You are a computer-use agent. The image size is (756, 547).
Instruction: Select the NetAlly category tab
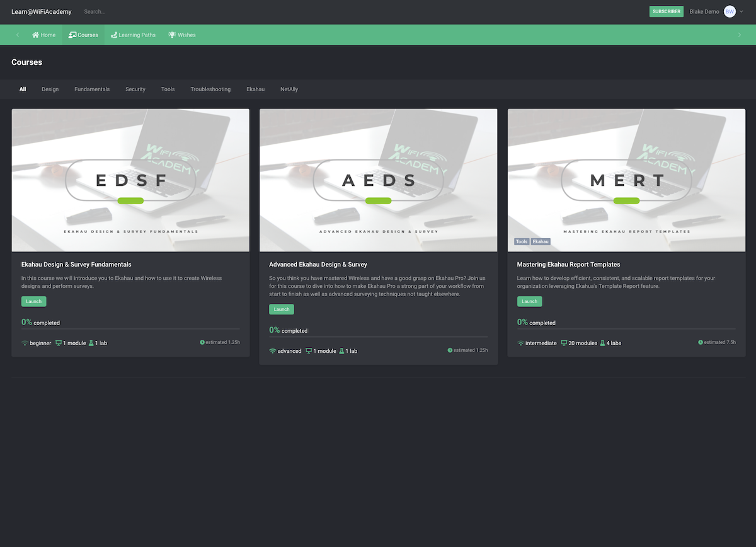tap(289, 89)
